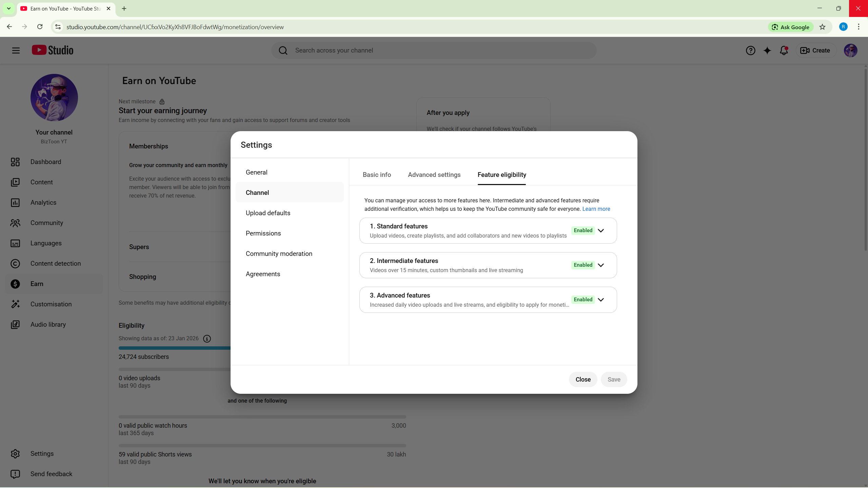This screenshot has height=488, width=868.
Task: Click the Content detection copyright icon
Action: pyautogui.click(x=15, y=264)
